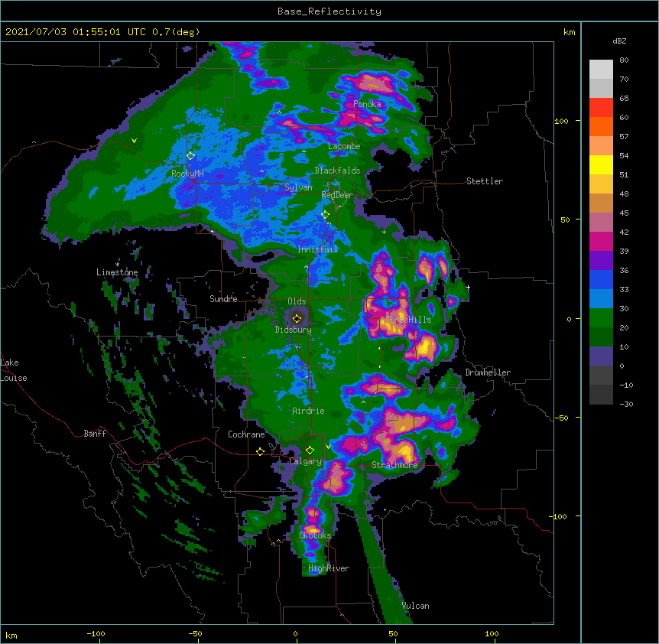
Task: Select the light gray 80-70 dBZ swatch
Action: (601, 70)
